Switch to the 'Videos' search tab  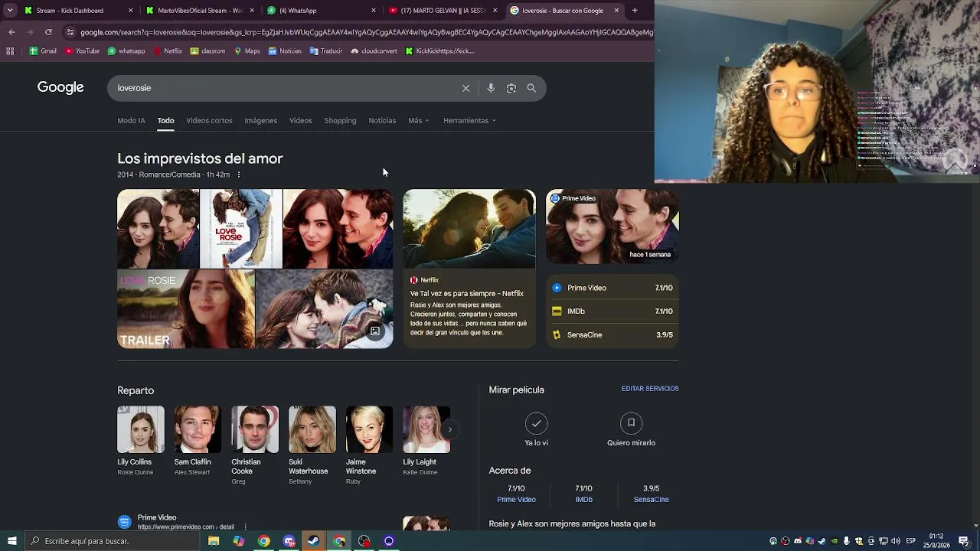coord(300,121)
